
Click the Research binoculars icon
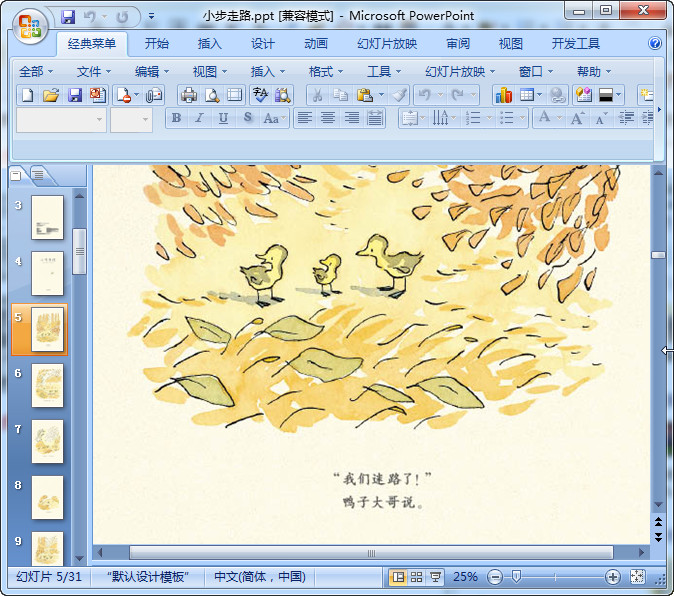(x=283, y=95)
